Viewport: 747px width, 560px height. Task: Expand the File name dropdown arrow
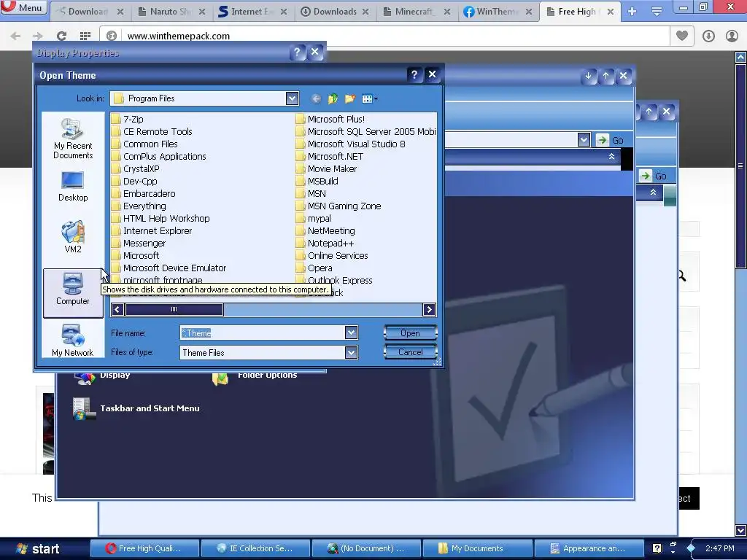coord(351,332)
